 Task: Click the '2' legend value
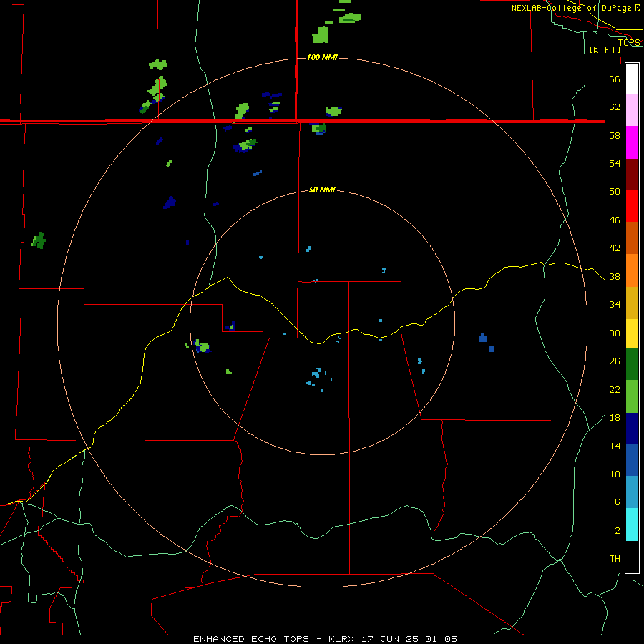tap(618, 531)
